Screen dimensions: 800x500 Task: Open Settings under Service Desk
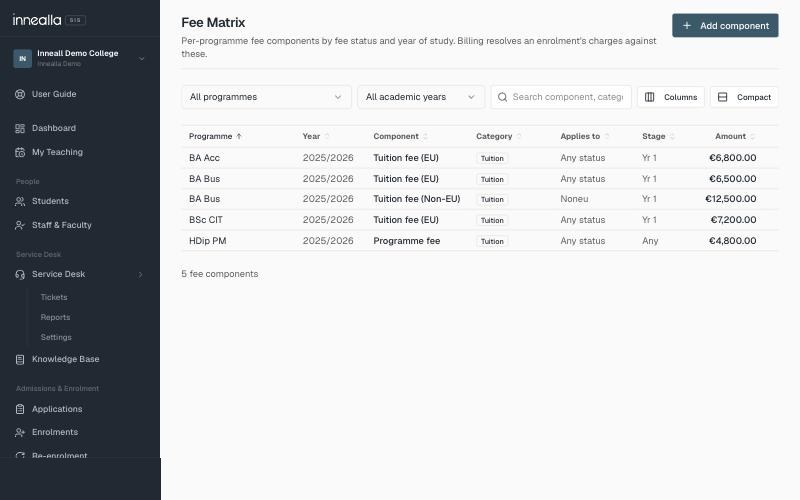coord(56,337)
